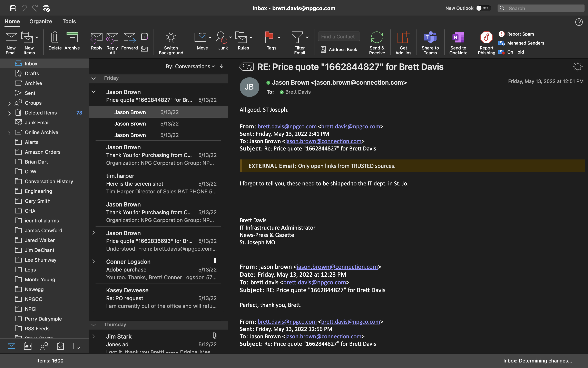Open the Calendar view from the bottom navigation
The width and height of the screenshot is (588, 368).
[28, 346]
